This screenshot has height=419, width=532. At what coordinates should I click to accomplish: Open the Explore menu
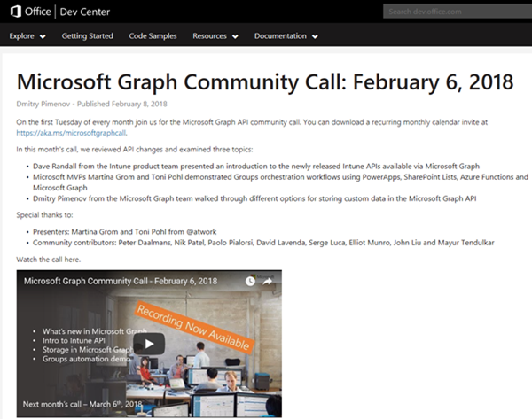click(21, 36)
